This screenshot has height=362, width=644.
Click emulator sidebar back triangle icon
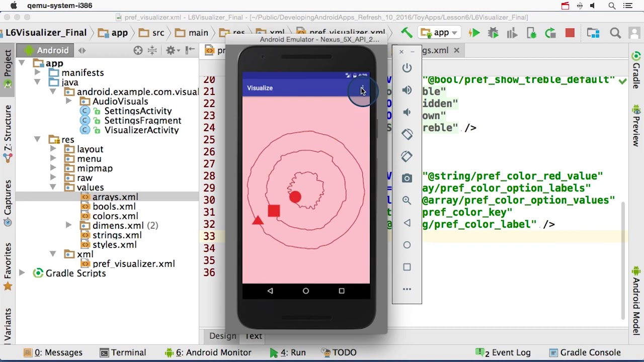407,223
